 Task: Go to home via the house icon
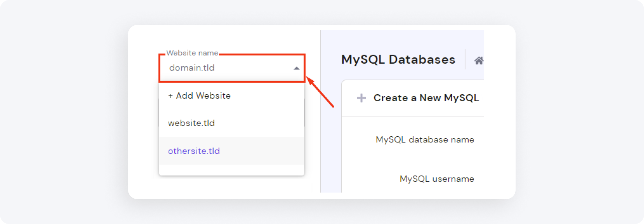479,60
